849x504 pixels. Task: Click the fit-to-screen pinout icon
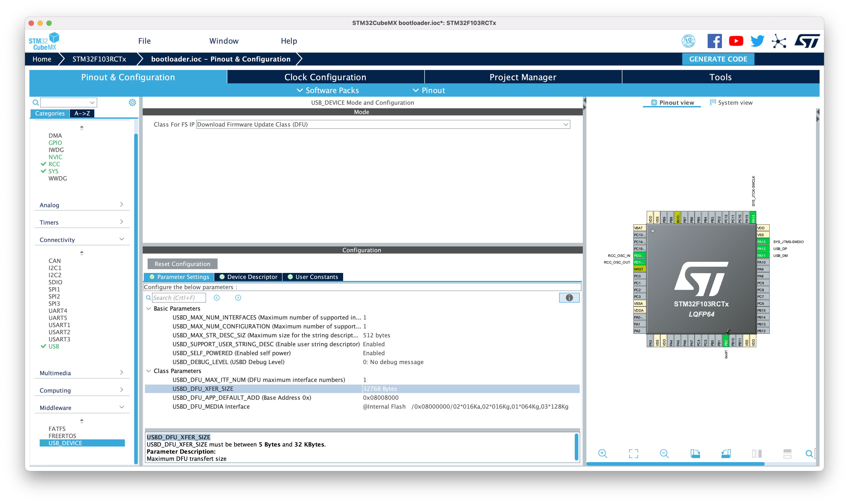click(x=633, y=453)
